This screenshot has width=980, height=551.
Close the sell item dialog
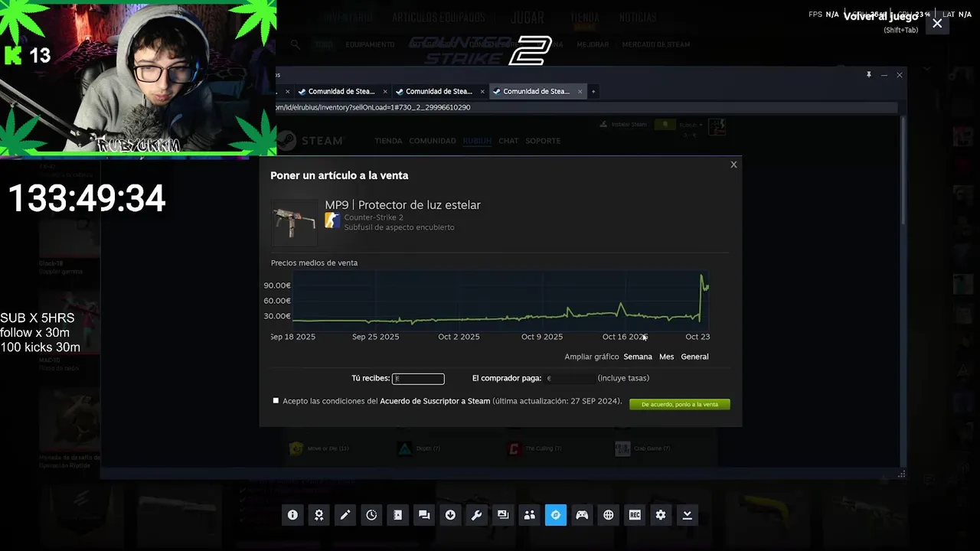point(733,165)
